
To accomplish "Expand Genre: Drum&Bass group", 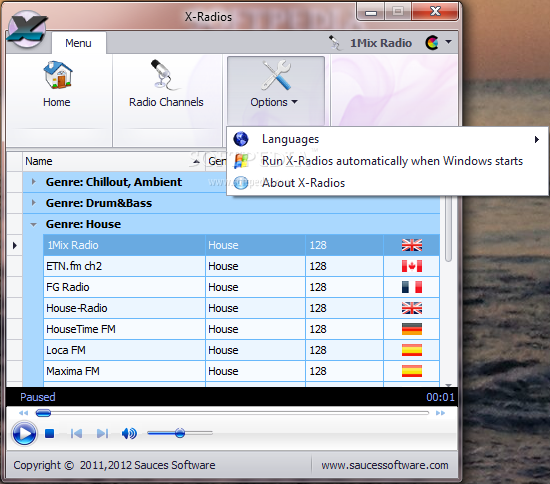I will tap(34, 203).
